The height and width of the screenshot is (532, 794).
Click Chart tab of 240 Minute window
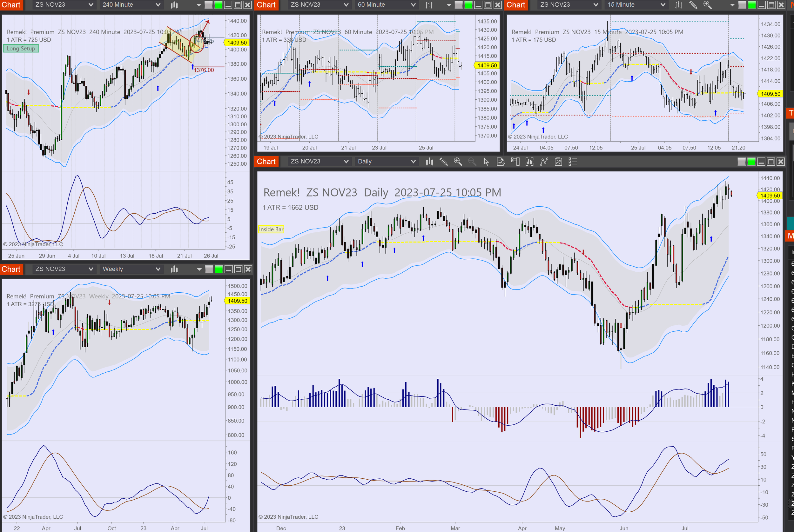coord(11,5)
